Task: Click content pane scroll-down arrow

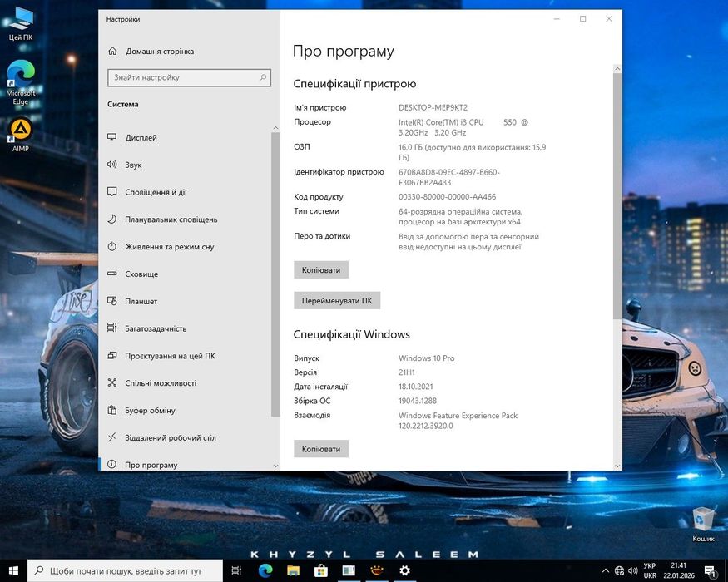Action: [x=617, y=466]
